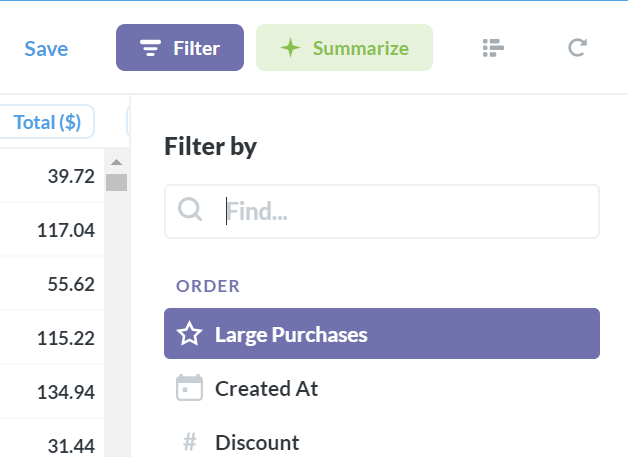Choose Created At filter option
The image size is (628, 457).
[266, 388]
